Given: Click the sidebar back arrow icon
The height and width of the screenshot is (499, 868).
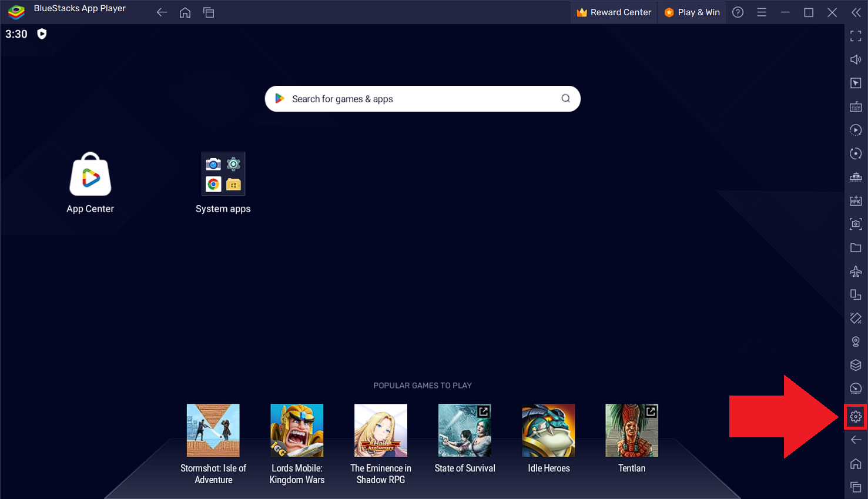Looking at the screenshot, I should (856, 440).
